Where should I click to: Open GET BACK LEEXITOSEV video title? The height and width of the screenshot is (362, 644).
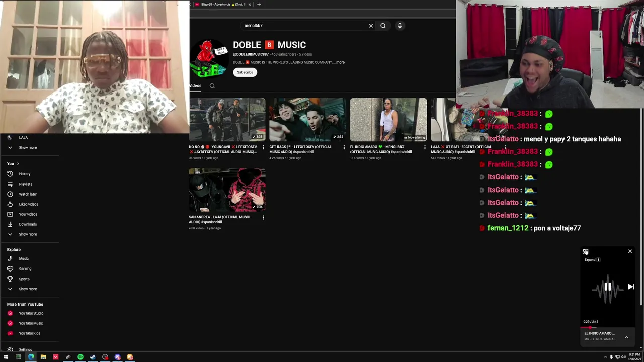[x=300, y=149]
